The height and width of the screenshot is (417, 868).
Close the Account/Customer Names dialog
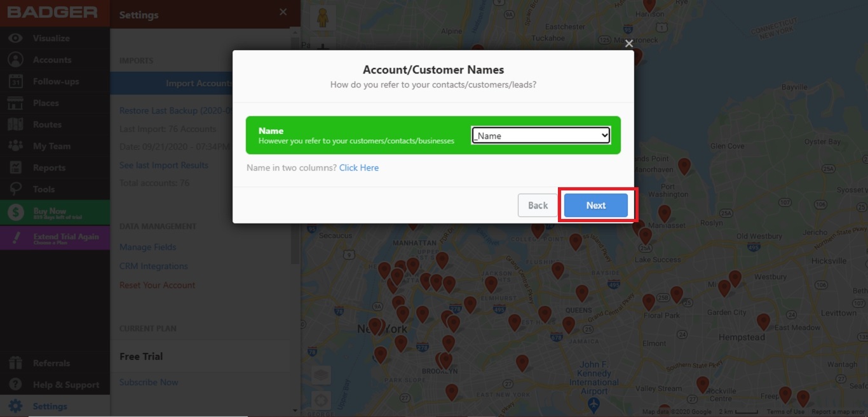click(x=628, y=43)
